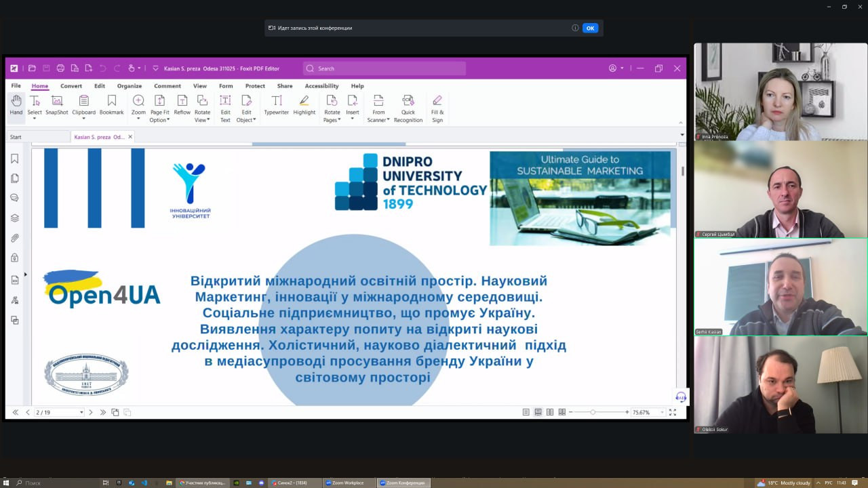868x488 pixels.
Task: Enable continuous page view mode
Action: pyautogui.click(x=538, y=412)
